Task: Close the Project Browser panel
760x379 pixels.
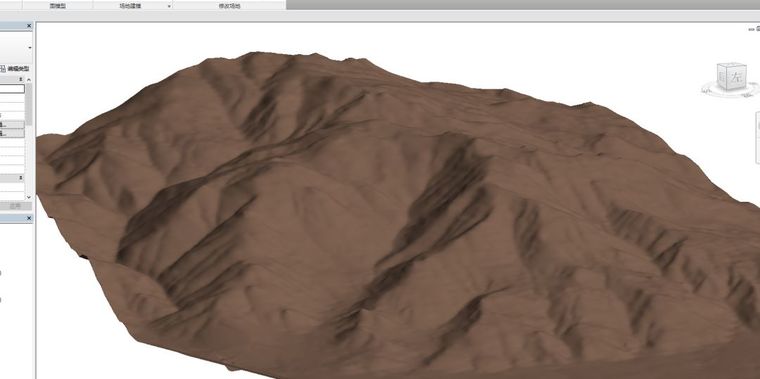Action: pos(29,219)
